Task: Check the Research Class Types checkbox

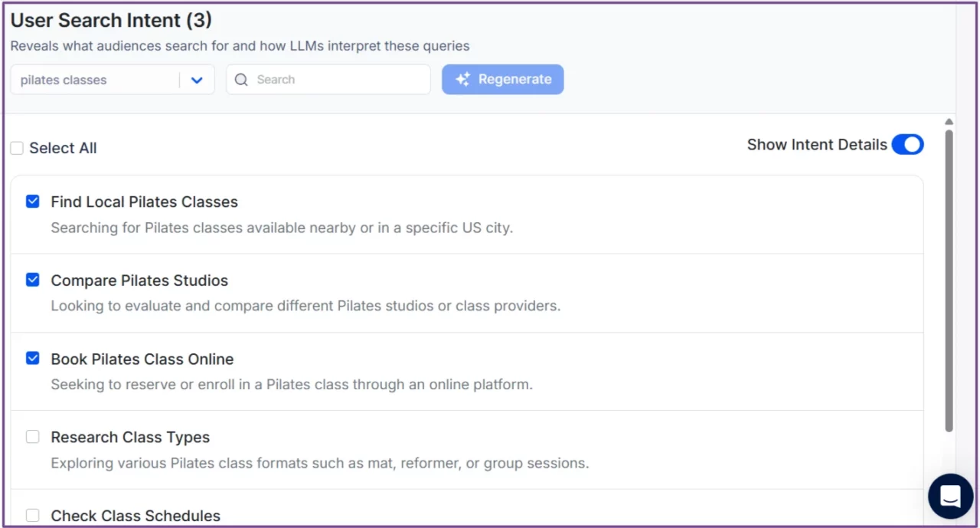Action: click(x=33, y=437)
